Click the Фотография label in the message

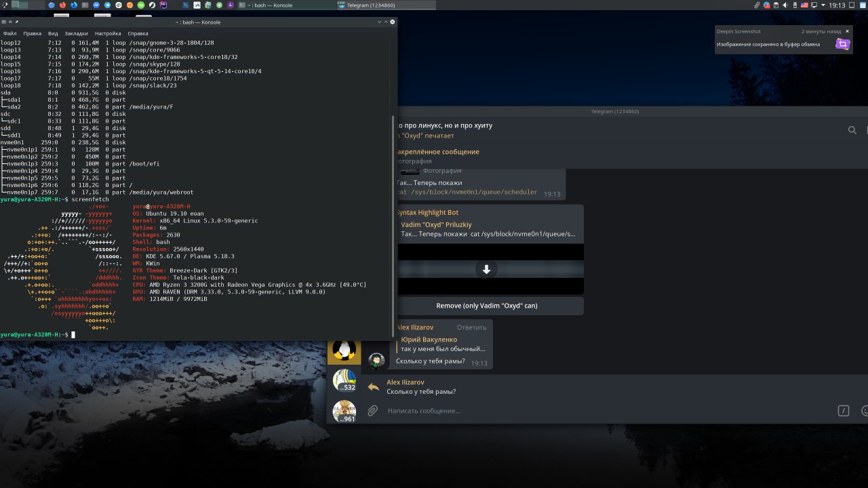click(x=442, y=171)
